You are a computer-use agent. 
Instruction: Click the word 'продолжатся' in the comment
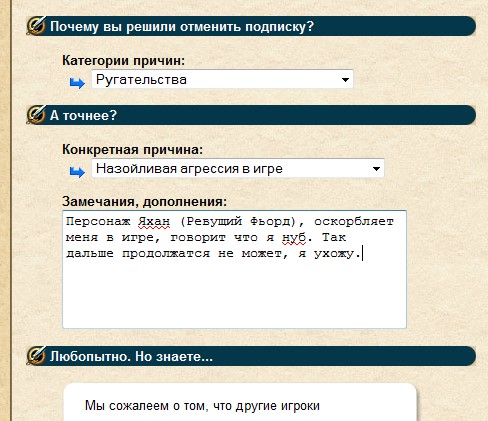[x=166, y=254]
